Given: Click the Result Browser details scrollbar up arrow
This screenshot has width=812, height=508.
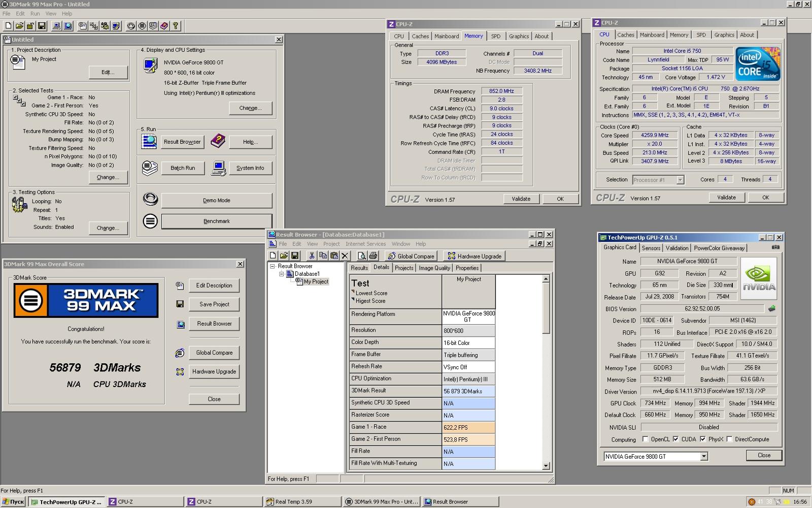Looking at the screenshot, I should 546,279.
